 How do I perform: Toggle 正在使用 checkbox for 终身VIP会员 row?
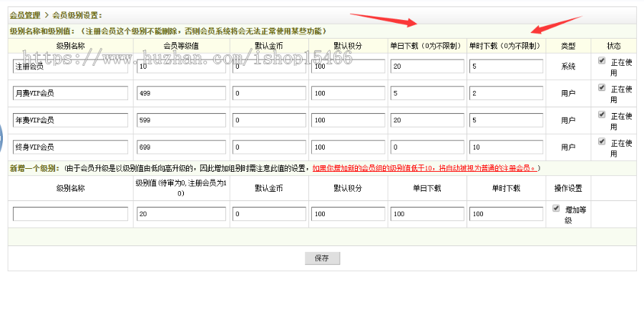coord(602,141)
